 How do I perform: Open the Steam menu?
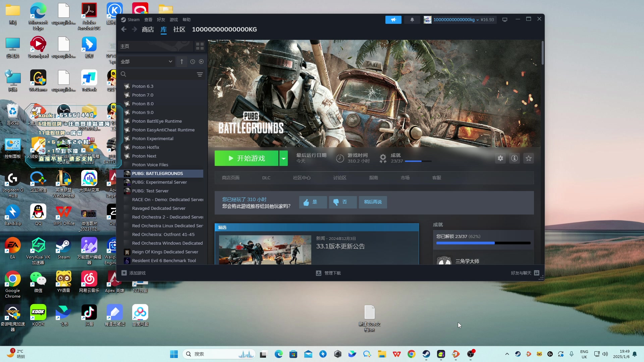[x=130, y=20]
